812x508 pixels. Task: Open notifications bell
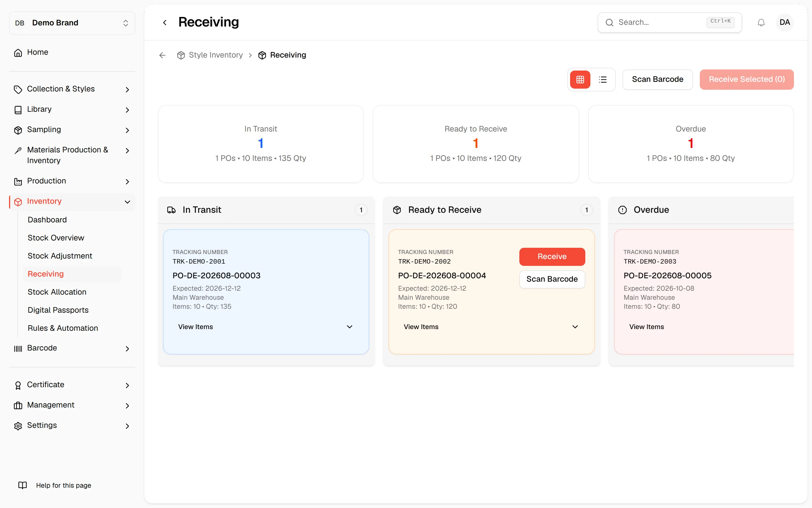click(761, 23)
